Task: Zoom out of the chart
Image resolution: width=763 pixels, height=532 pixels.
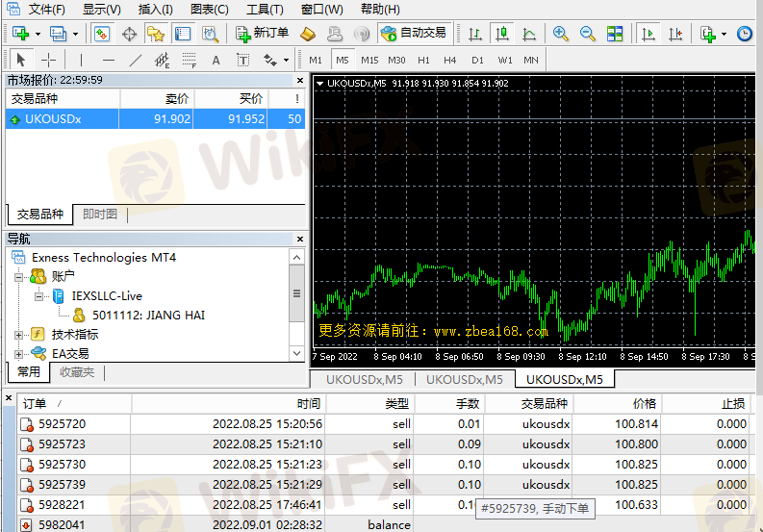Action: point(587,34)
